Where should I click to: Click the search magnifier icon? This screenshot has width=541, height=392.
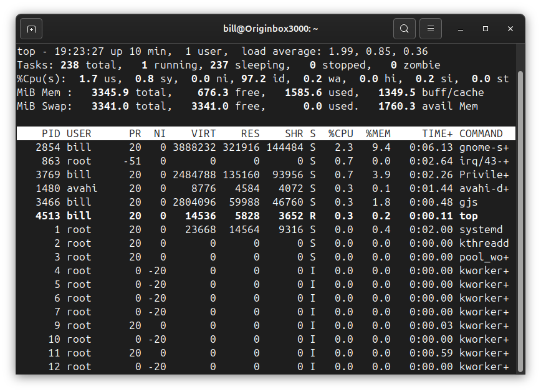[x=404, y=29]
